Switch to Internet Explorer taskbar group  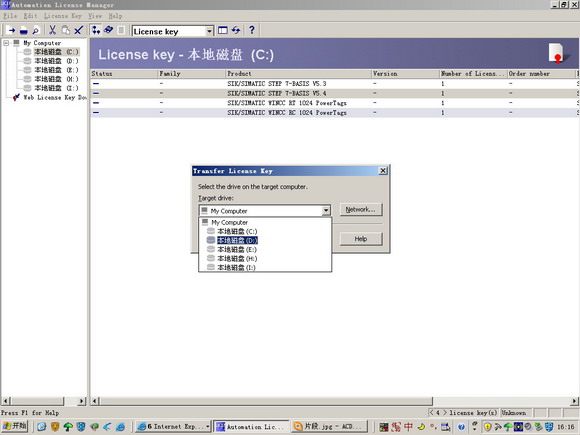pos(173,426)
